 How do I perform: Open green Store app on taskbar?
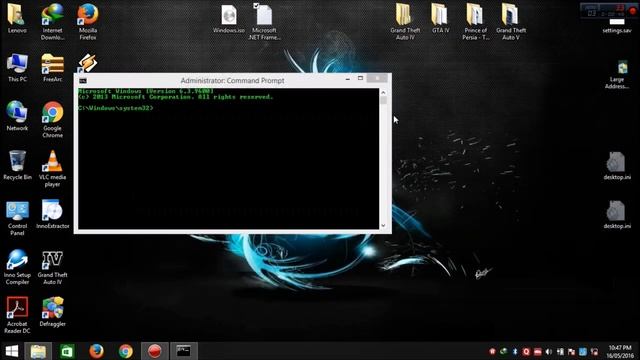click(67, 351)
